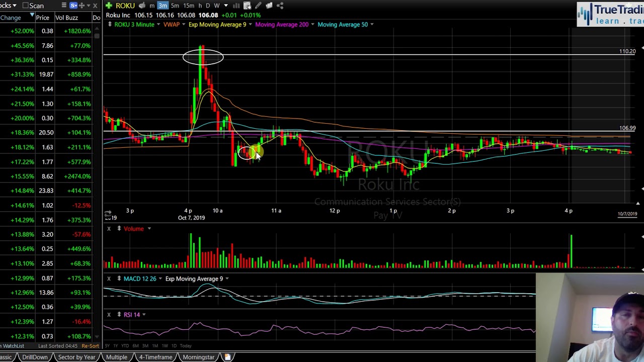Remove the MACD pane with its X
This screenshot has height=362, width=644.
(109, 279)
